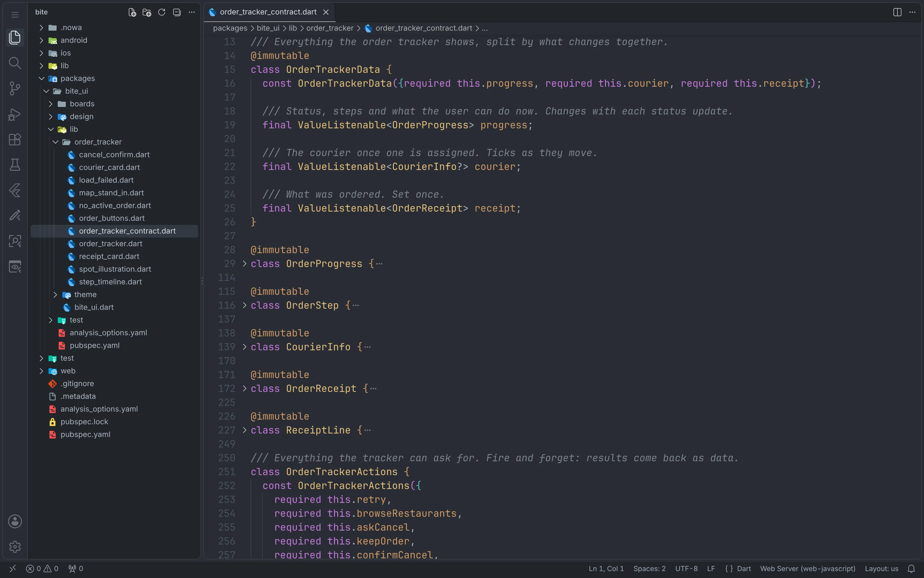Click UTF-8 encoding in status bar
The image size is (924, 578).
pyautogui.click(x=686, y=568)
